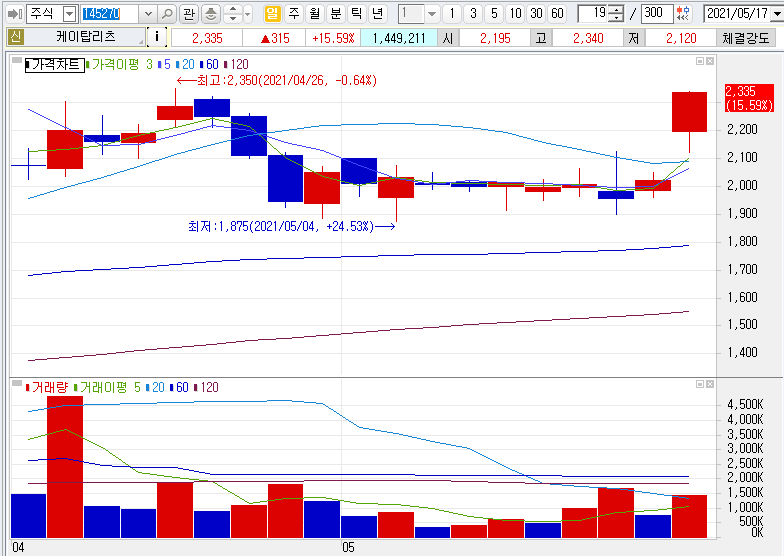
Task: Click the 거래이평 volume average legend
Action: [x=103, y=388]
